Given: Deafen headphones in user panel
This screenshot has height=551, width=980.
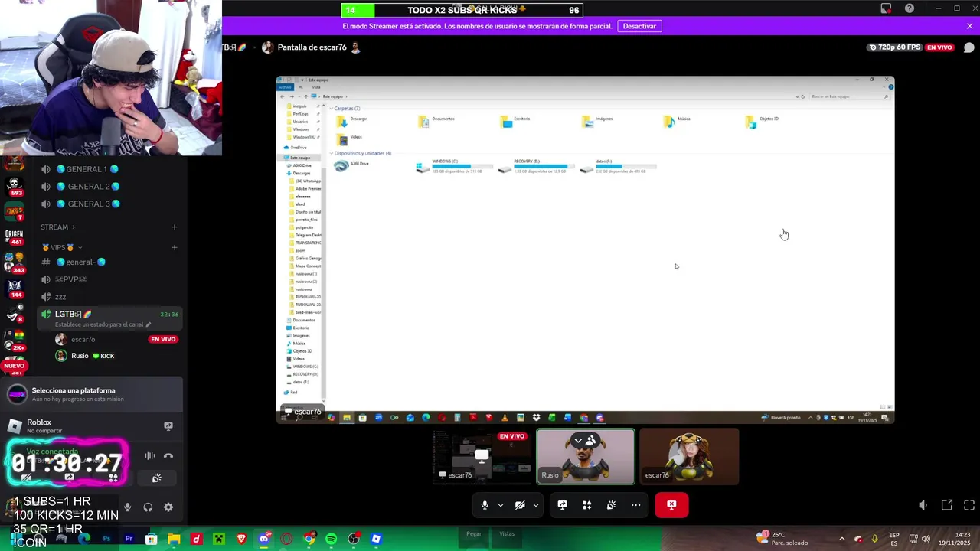Looking at the screenshot, I should 148,507.
